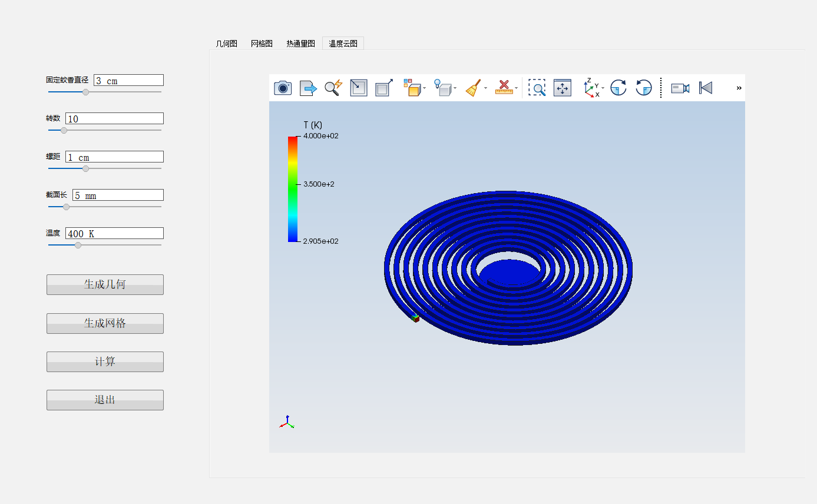Image resolution: width=817 pixels, height=504 pixels.
Task: Rotate view counterclockwise icon
Action: point(644,88)
